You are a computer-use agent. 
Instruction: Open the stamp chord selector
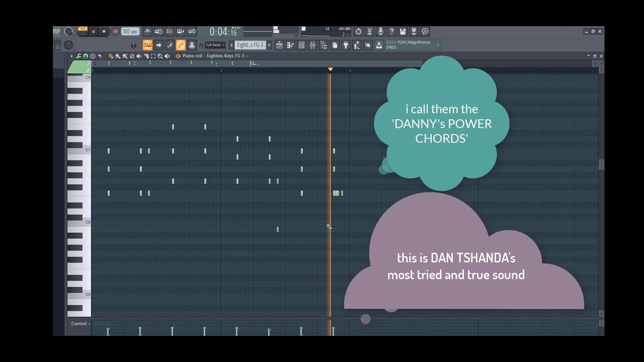pyautogui.click(x=93, y=56)
